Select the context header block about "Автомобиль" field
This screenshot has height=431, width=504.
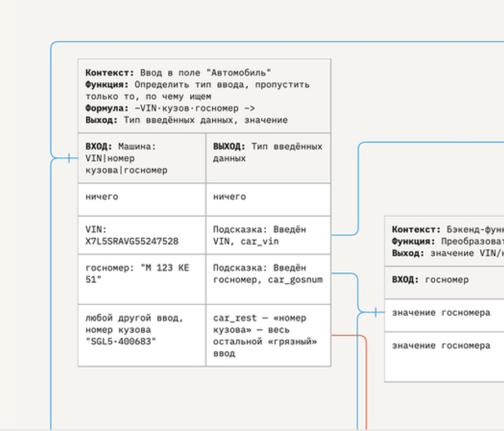204,96
